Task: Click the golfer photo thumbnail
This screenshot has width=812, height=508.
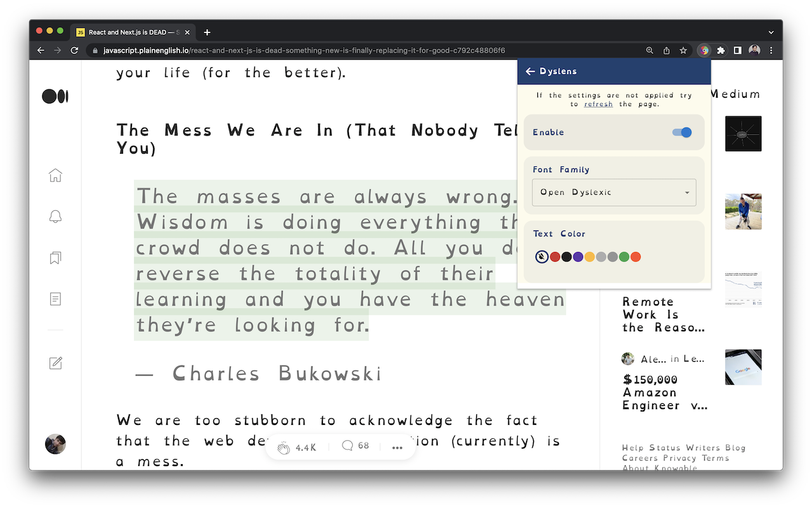Action: (743, 211)
